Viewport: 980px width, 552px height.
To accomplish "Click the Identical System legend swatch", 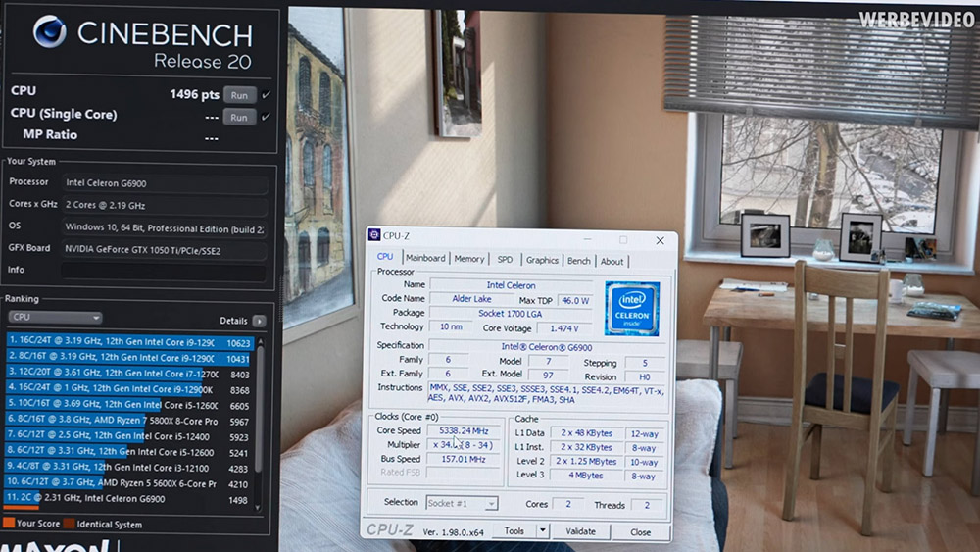I will (69, 524).
